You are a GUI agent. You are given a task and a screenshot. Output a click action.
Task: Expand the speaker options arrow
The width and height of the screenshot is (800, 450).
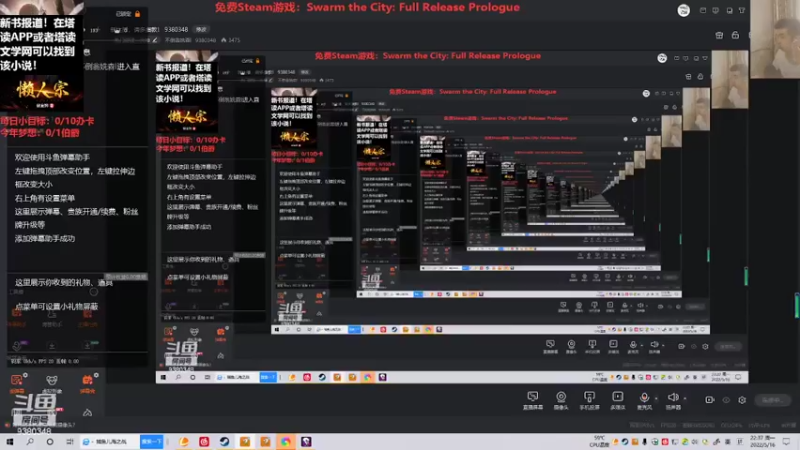point(685,398)
